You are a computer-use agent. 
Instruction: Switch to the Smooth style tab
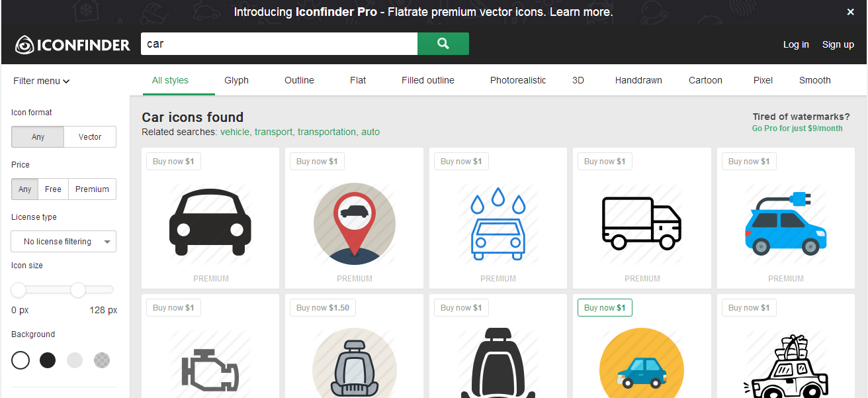pyautogui.click(x=814, y=80)
